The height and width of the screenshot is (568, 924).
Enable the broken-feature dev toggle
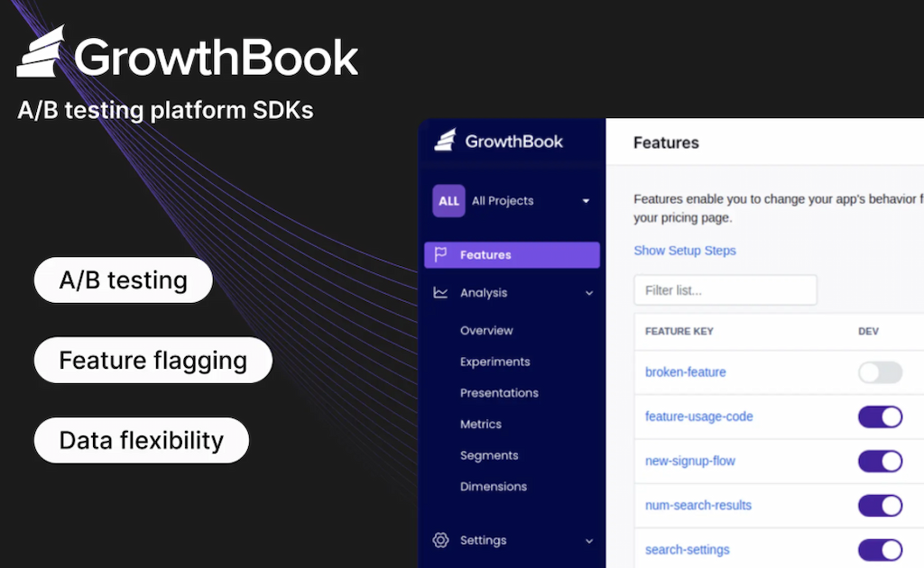(880, 372)
